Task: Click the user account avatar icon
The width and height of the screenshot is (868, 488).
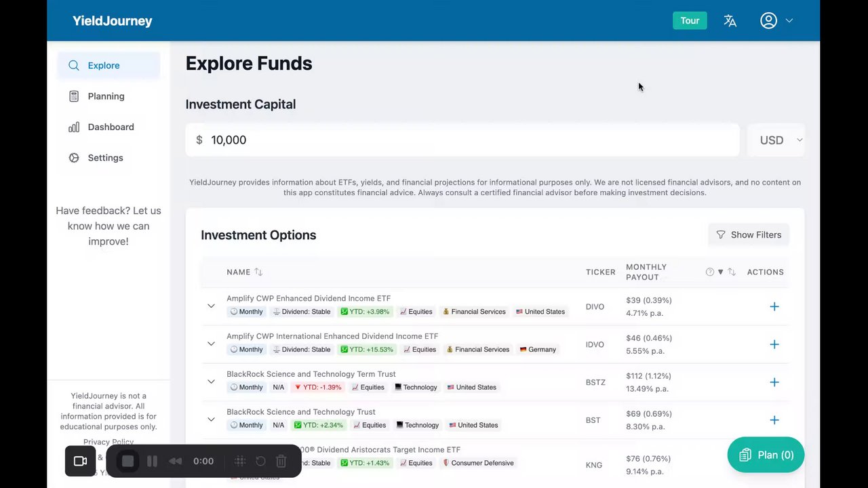Action: (768, 20)
